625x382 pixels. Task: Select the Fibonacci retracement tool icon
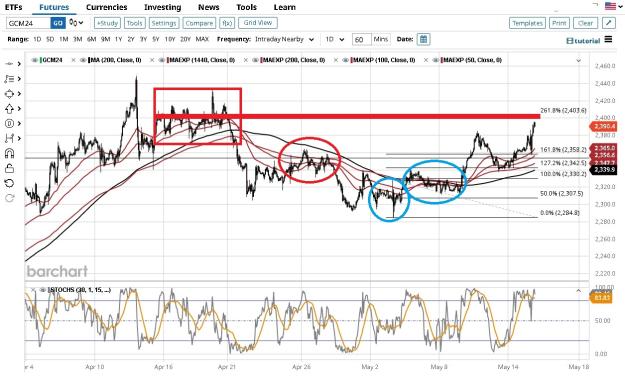[x=9, y=79]
